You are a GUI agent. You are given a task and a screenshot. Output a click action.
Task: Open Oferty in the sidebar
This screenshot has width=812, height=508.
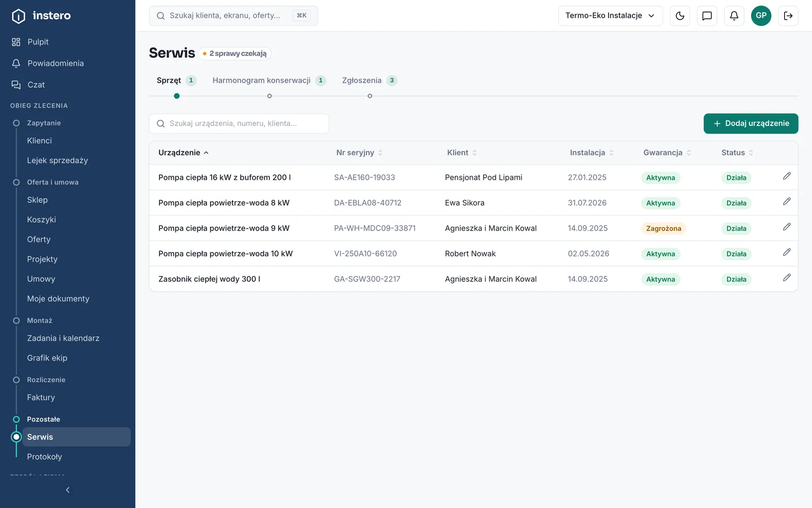click(76, 239)
